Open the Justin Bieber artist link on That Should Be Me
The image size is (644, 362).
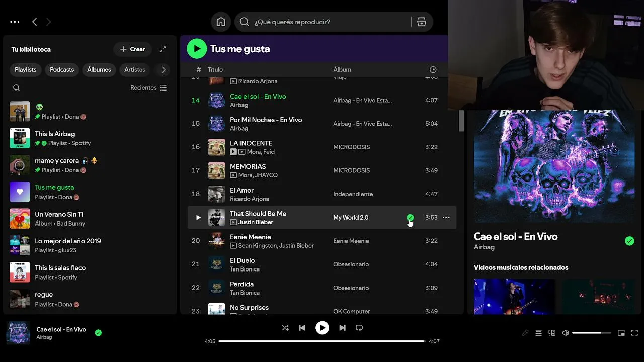[x=256, y=222]
